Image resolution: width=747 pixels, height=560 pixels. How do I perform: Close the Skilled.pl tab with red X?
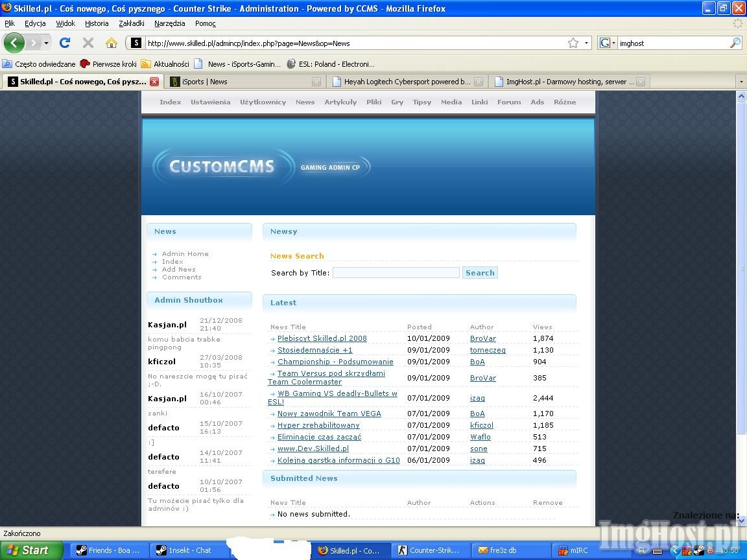[x=154, y=82]
